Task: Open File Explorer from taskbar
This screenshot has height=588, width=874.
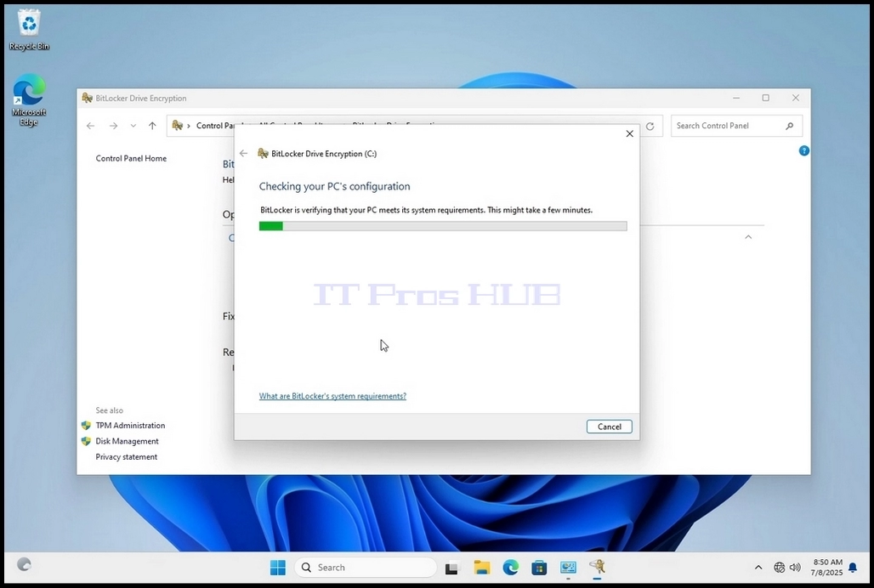Action: tap(482, 568)
